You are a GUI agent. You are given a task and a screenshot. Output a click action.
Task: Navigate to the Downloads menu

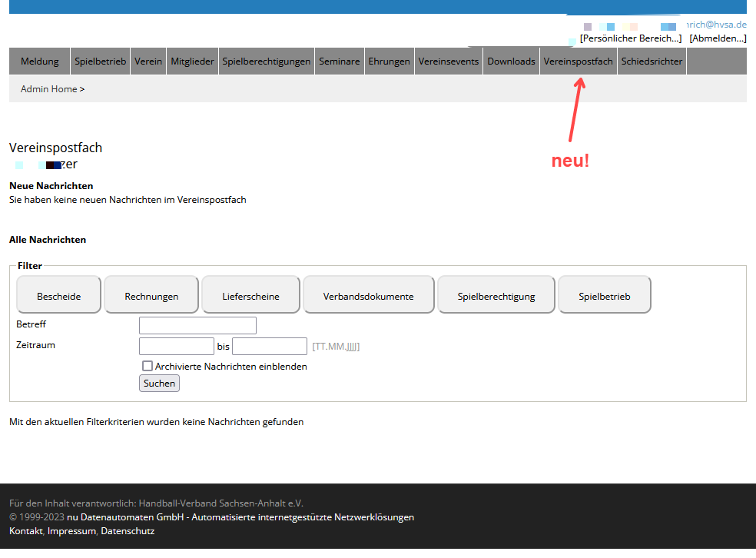point(511,61)
